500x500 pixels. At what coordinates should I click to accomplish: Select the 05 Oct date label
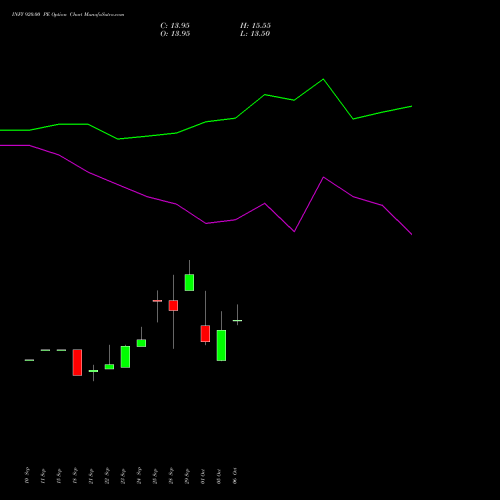pyautogui.click(x=219, y=476)
